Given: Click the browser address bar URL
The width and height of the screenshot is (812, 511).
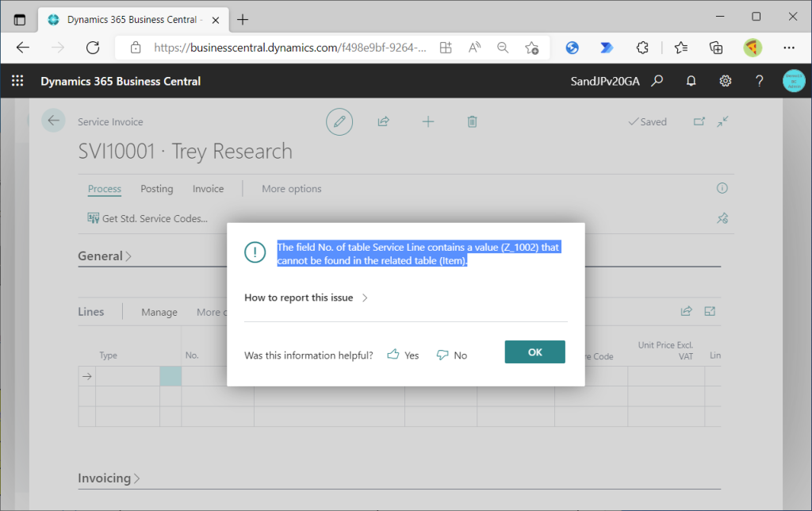Looking at the screenshot, I should tap(290, 48).
